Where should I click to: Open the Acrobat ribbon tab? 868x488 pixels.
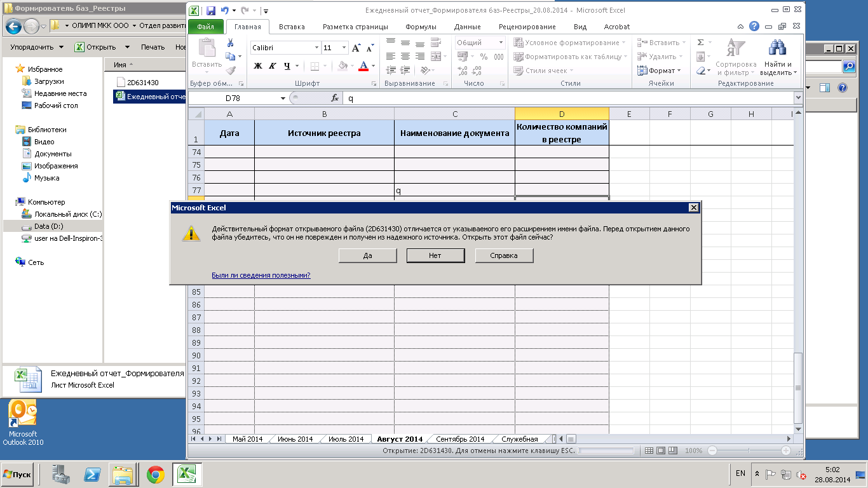click(x=616, y=27)
